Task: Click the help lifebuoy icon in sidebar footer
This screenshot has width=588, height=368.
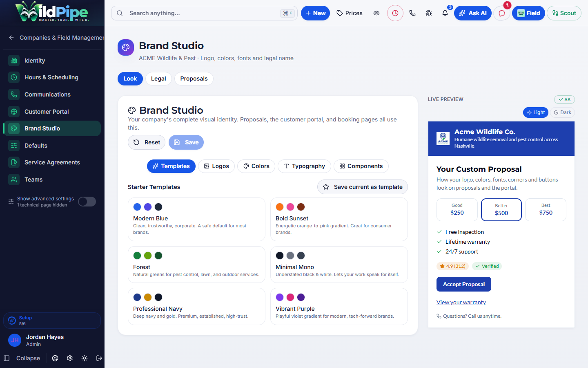Action: [x=55, y=358]
